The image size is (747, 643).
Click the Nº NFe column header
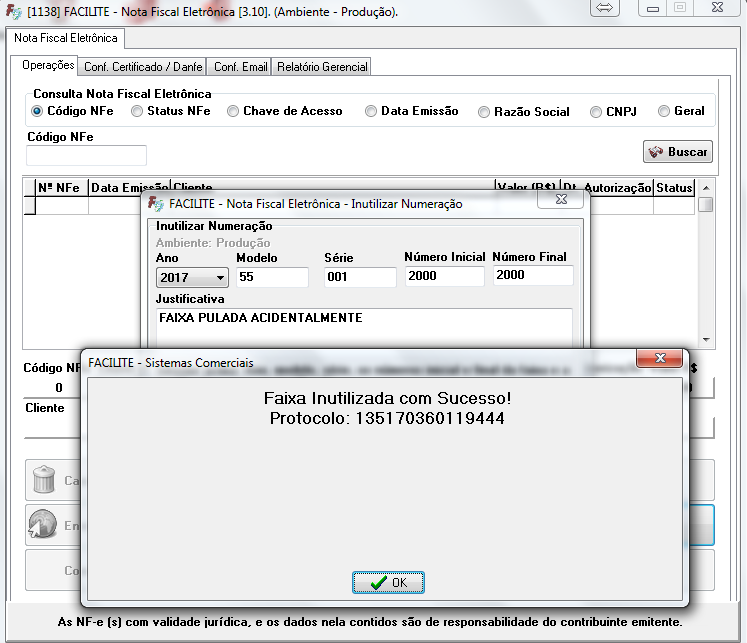tap(62, 188)
